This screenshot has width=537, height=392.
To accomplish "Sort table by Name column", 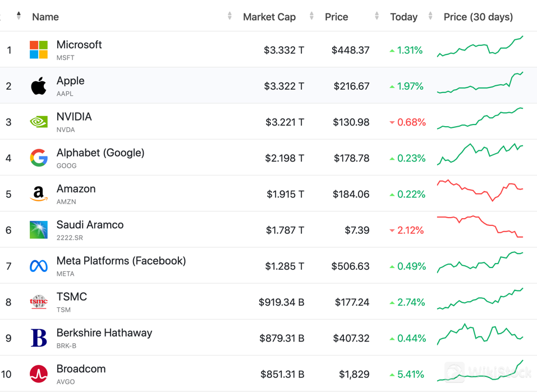I will click(45, 17).
